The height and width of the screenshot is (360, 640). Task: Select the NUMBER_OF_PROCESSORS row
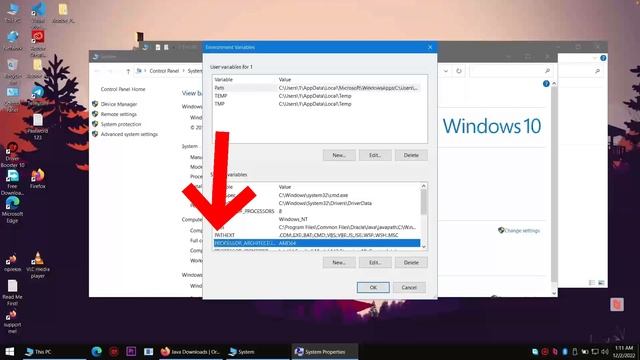[x=317, y=211]
